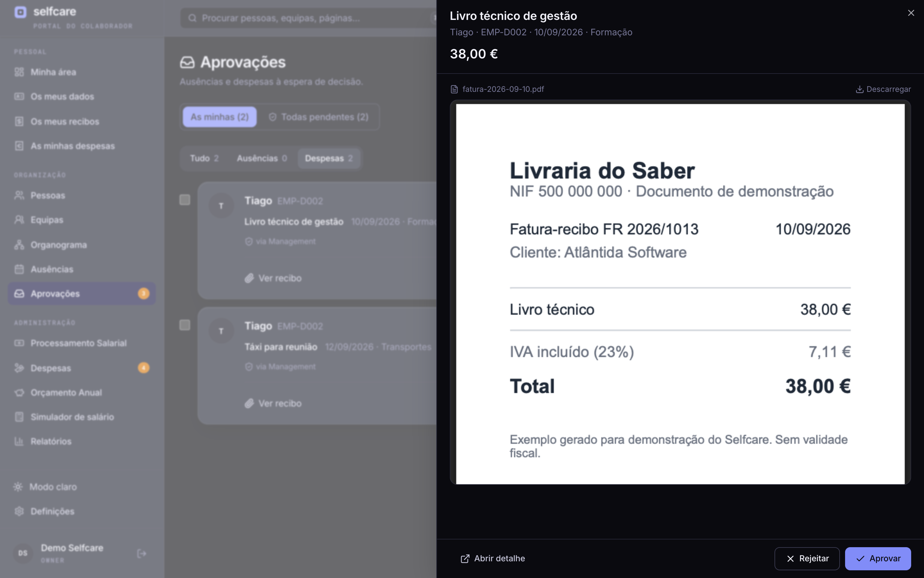
Task: Open Orçamento Anual
Action: [x=82, y=392]
